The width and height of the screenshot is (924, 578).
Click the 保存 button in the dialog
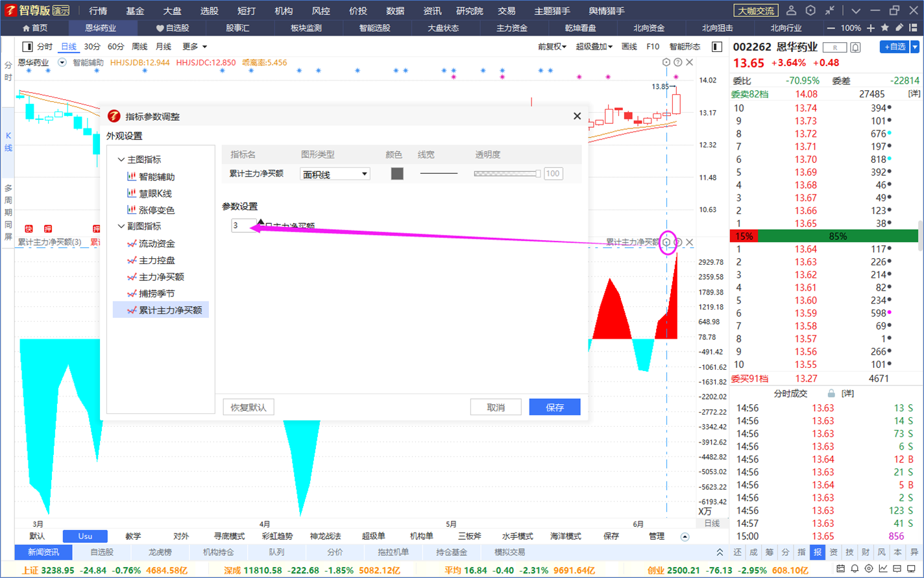pos(555,407)
